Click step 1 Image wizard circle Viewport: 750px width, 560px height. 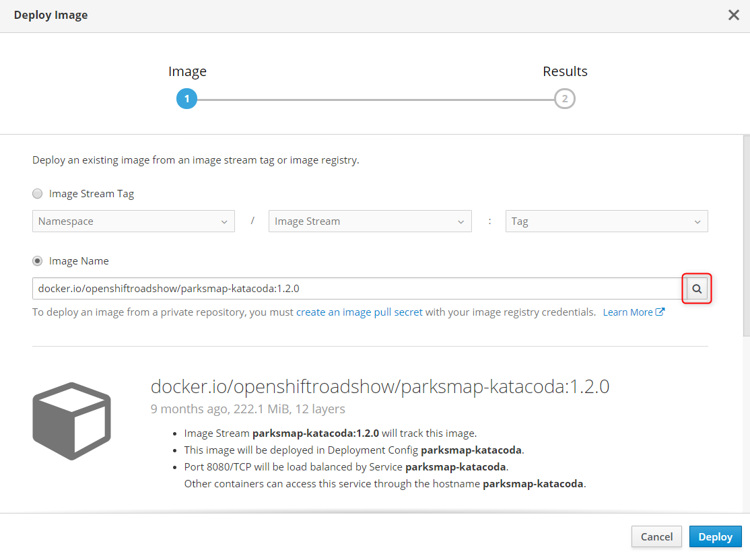186,99
